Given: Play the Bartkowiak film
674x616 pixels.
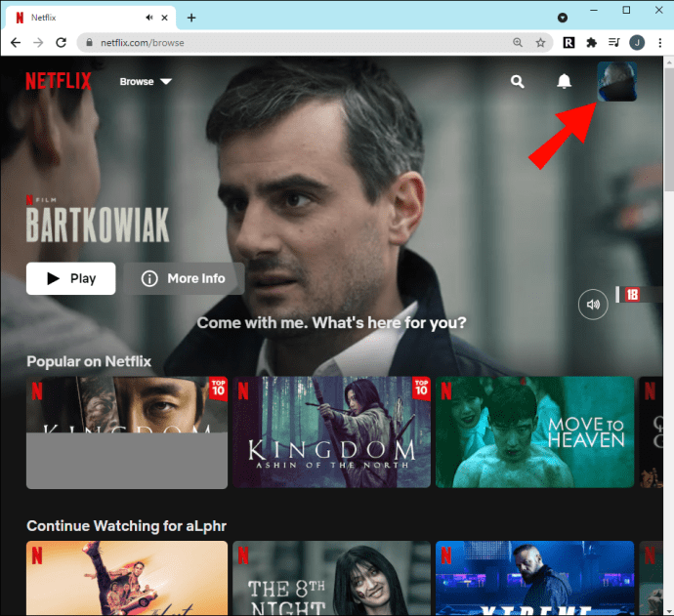Looking at the screenshot, I should (x=71, y=278).
